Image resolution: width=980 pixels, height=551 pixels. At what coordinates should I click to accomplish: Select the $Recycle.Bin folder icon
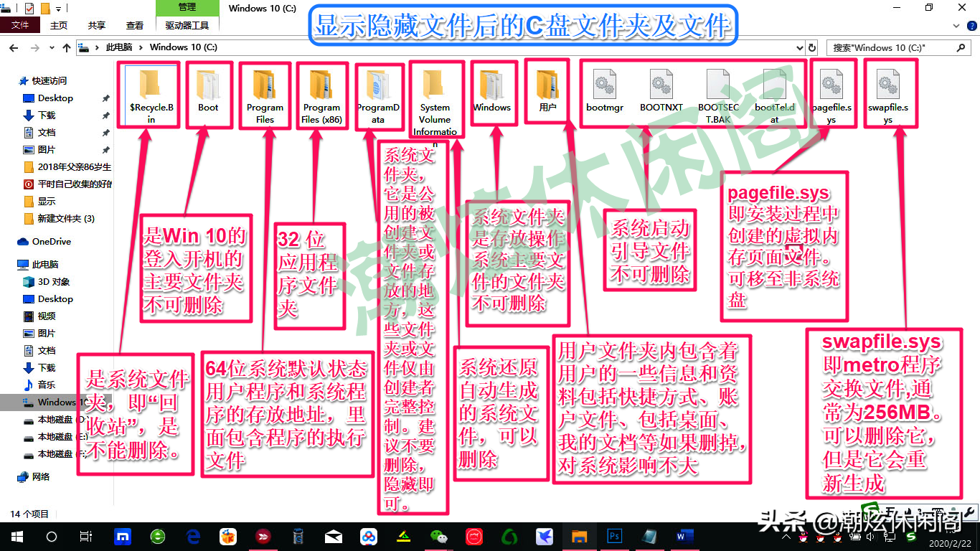click(151, 83)
